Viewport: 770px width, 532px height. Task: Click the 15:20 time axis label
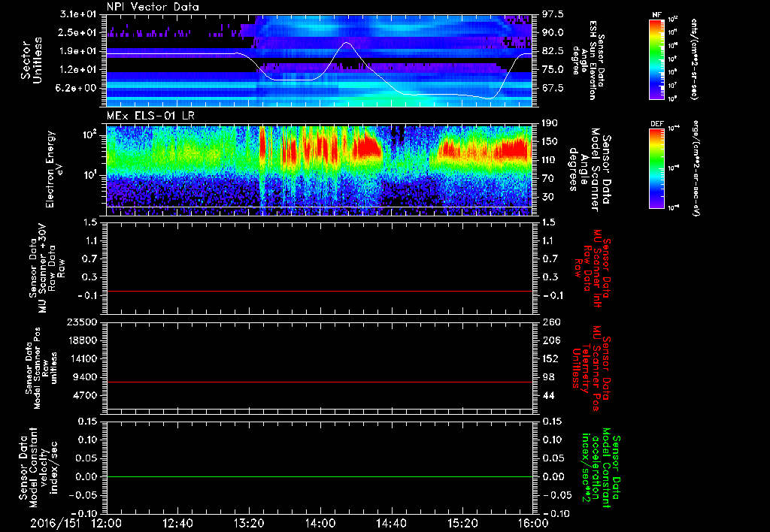462,523
